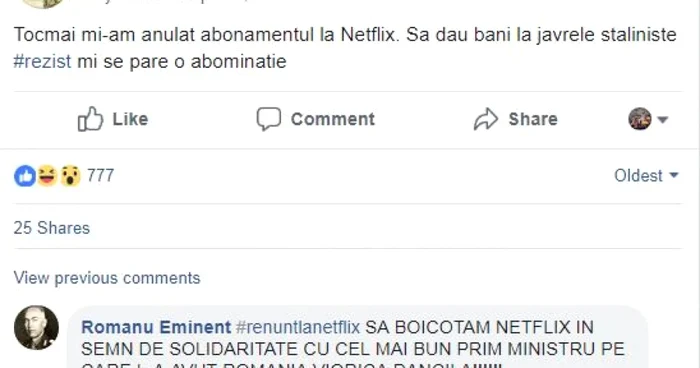This screenshot has height=368, width=700.
Task: Click the blue Like reaction icon
Action: pos(25,176)
